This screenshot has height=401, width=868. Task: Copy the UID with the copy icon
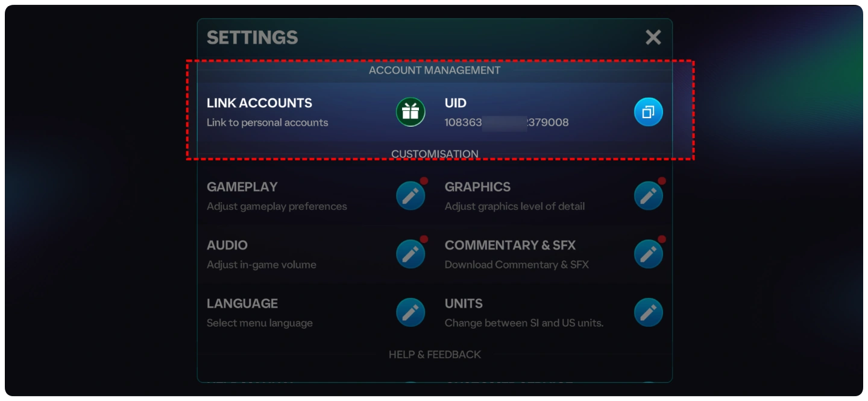[x=648, y=112]
